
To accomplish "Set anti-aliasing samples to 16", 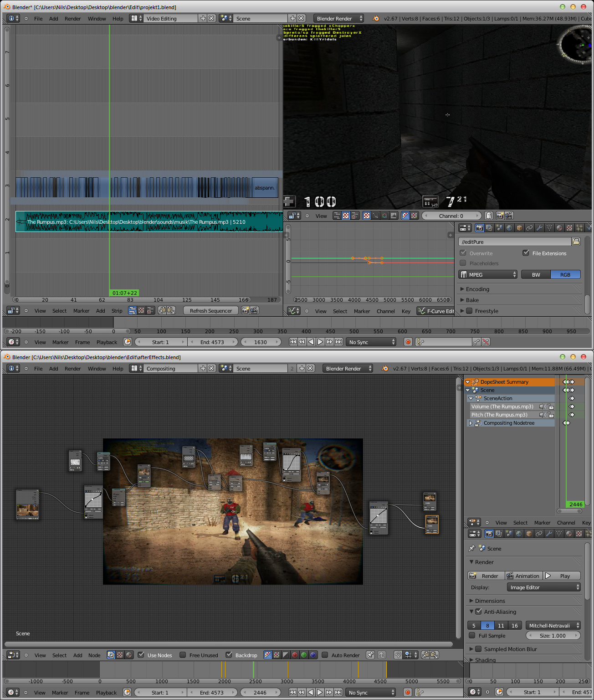I will [514, 625].
